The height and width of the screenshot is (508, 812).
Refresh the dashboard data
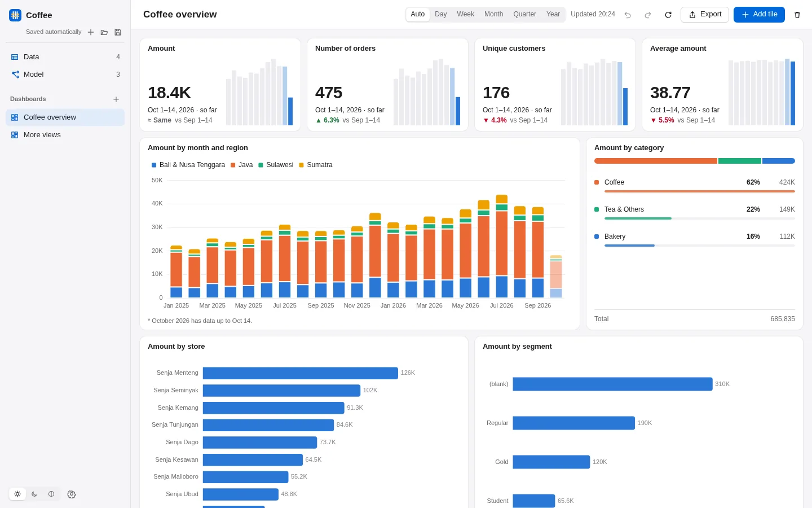[668, 15]
